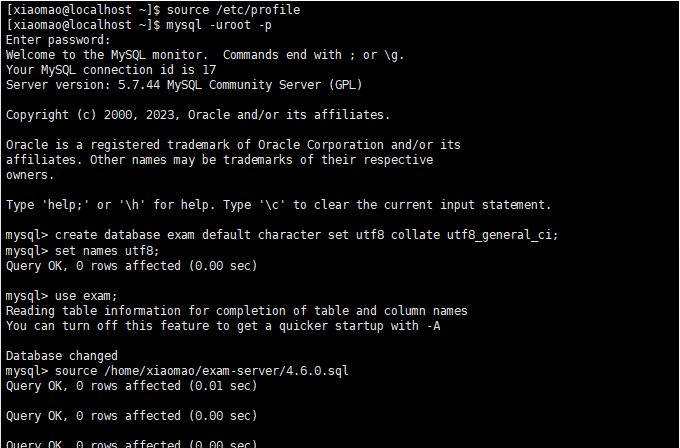Screen dimensions: 680x448
Task: Click the Copyright 2000, 2023 Oracle line
Action: pos(198,115)
